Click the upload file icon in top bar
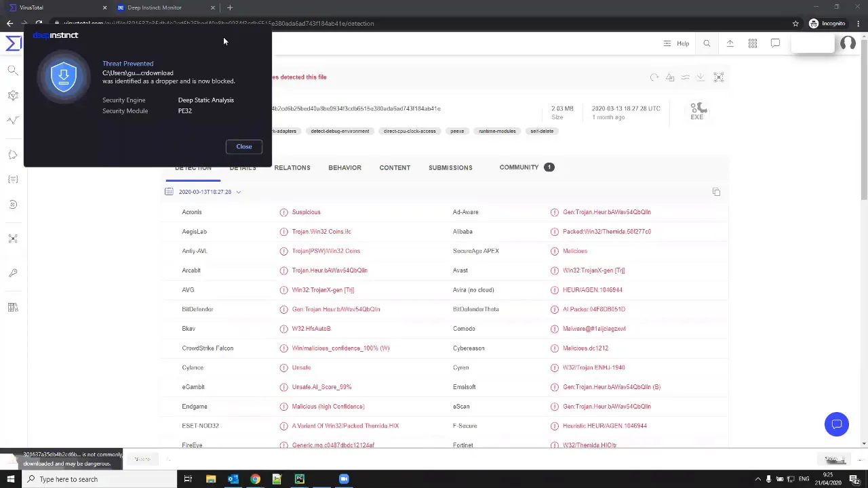This screenshot has height=488, width=868. click(730, 43)
